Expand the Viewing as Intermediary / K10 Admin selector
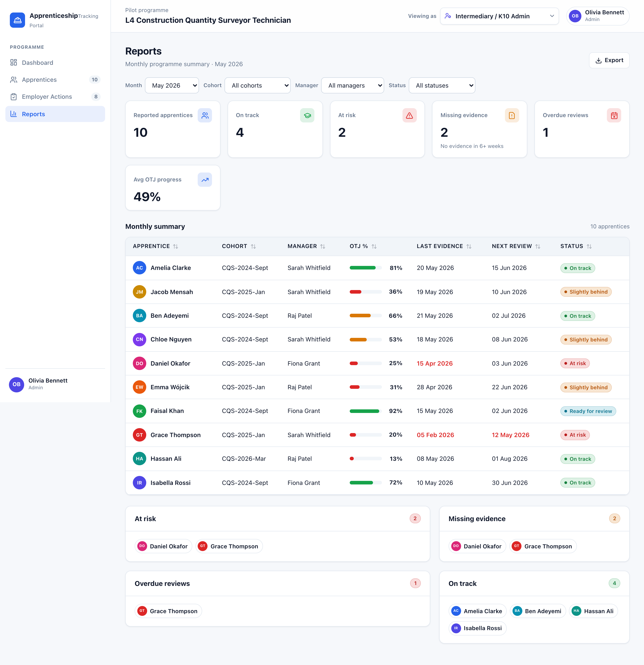The image size is (644, 665). tap(499, 16)
